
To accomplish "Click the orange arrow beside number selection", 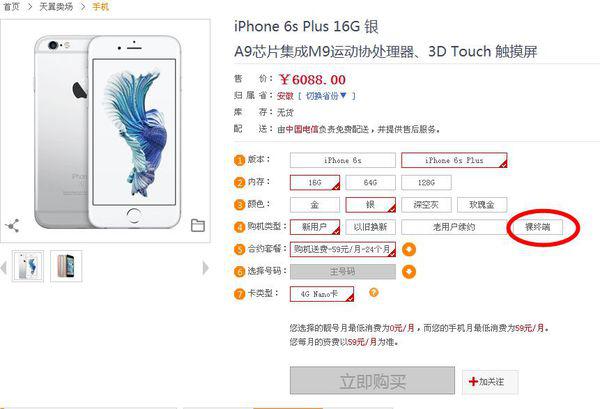I will 409,272.
